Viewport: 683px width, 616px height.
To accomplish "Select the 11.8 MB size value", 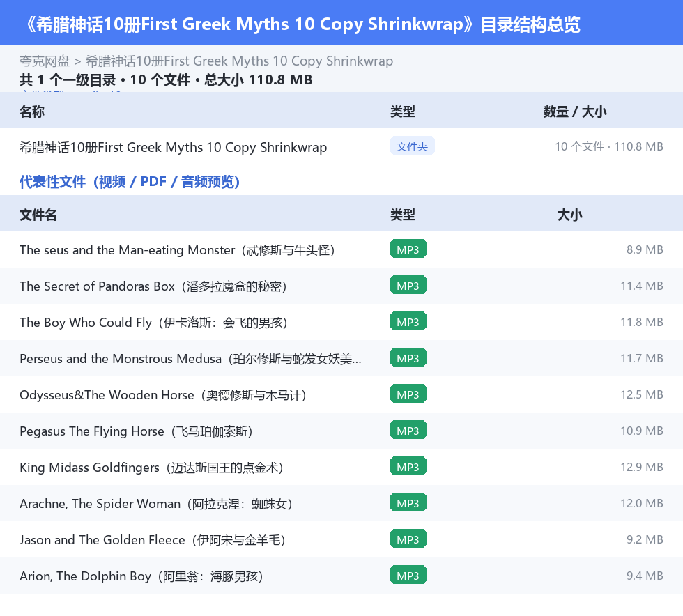I will 642,322.
